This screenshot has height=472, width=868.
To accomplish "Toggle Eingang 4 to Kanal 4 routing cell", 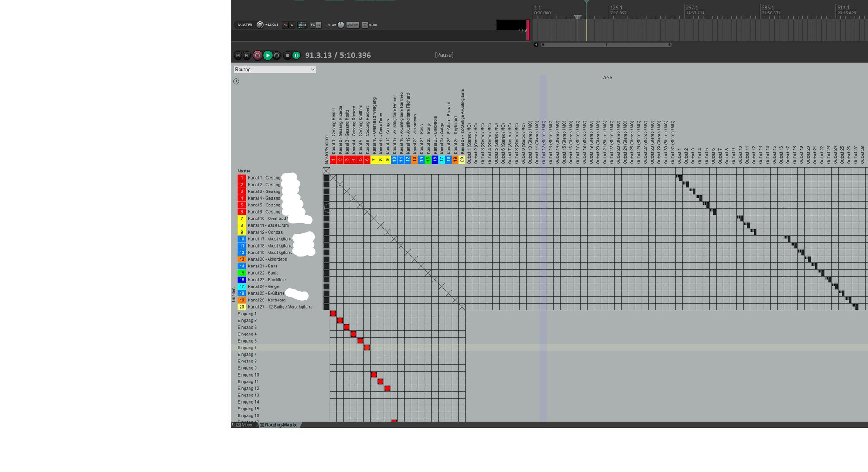I will [x=354, y=334].
